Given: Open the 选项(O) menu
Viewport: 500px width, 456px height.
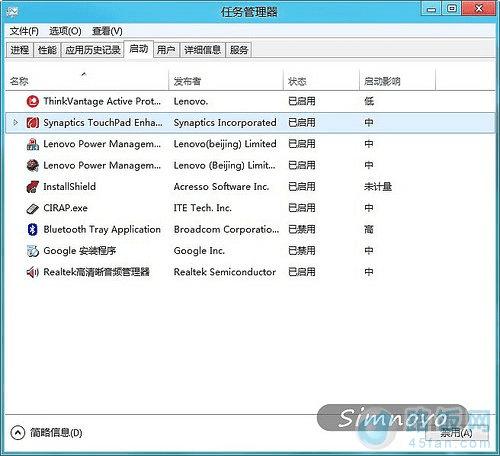Looking at the screenshot, I should pos(65,31).
